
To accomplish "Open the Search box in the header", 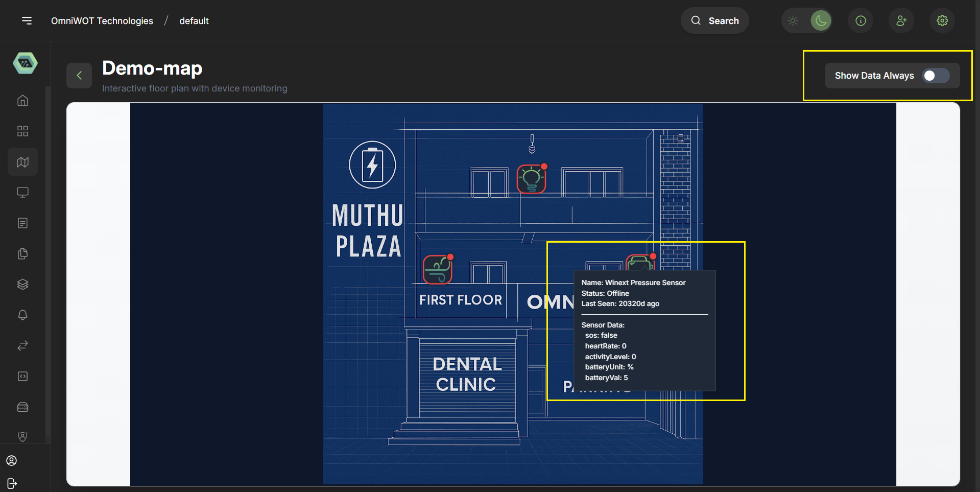I will [x=715, y=20].
